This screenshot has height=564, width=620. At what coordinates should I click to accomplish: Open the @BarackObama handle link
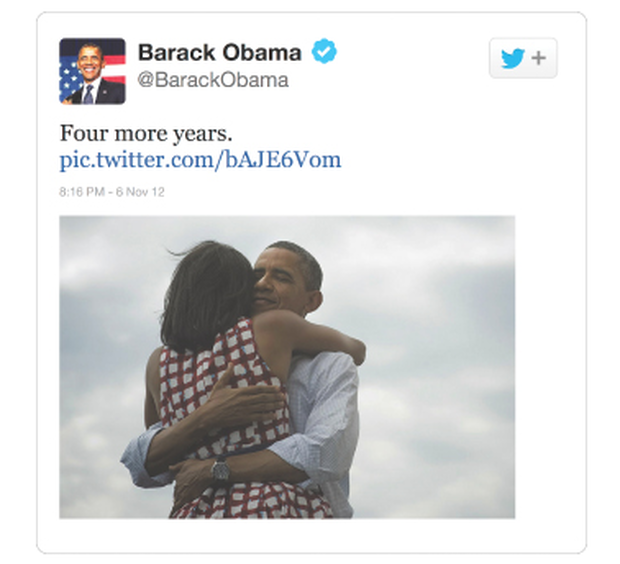point(213,80)
